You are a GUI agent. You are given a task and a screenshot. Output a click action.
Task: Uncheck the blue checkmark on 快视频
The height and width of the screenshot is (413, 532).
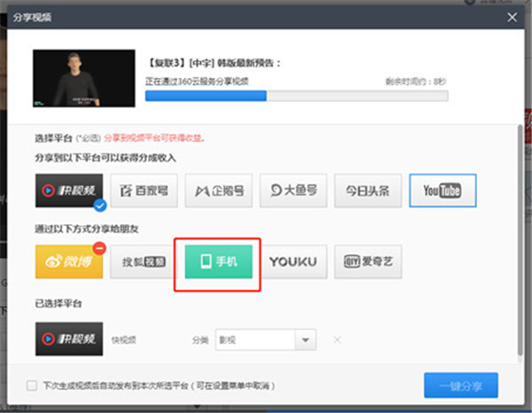pos(99,206)
